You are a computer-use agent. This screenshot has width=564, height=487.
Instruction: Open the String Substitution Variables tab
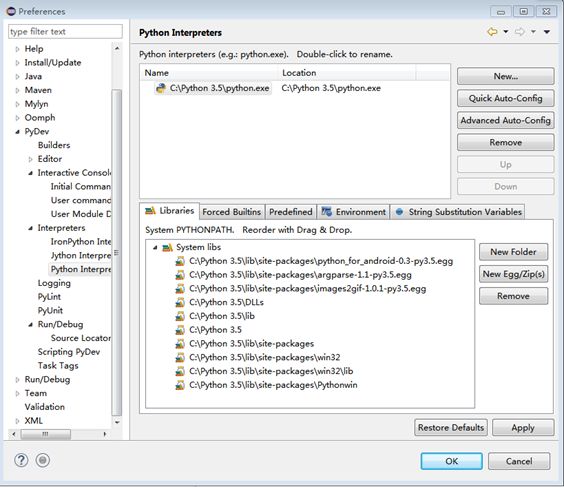coord(458,212)
